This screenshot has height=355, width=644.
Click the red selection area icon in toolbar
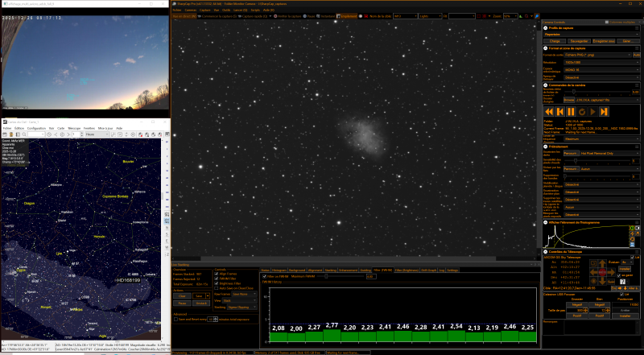(479, 16)
